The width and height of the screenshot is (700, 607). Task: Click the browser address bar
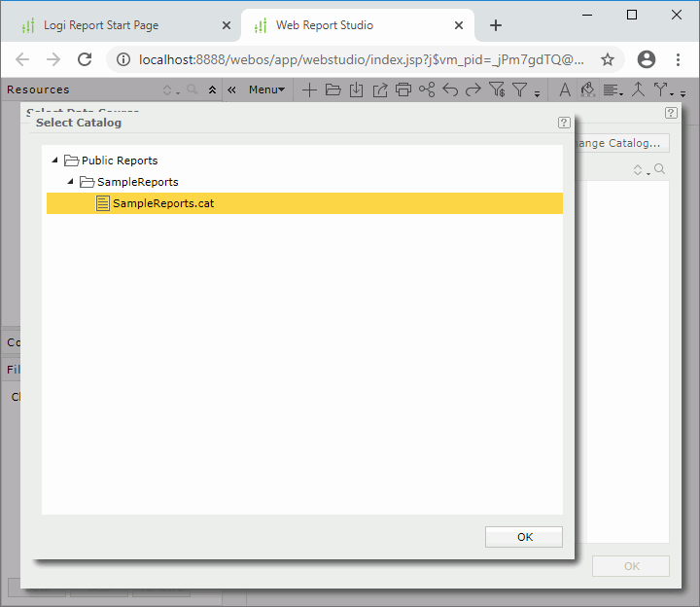click(x=360, y=59)
